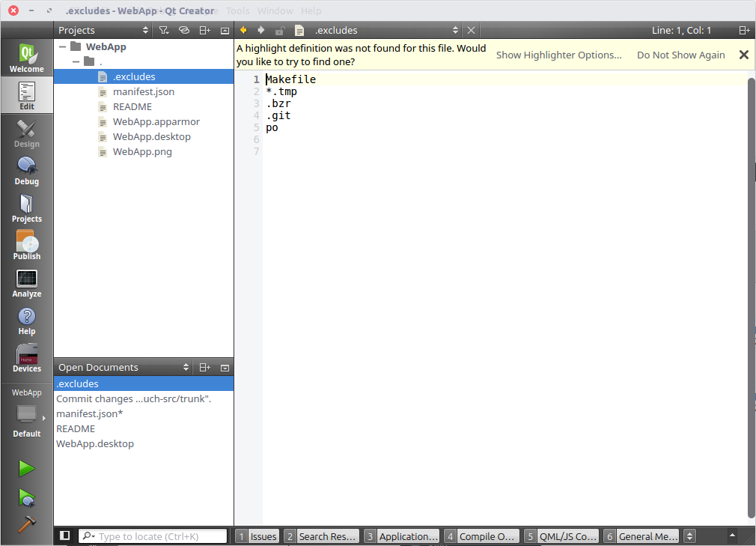Click the file lock writable icon
756x546 pixels.
pyautogui.click(x=280, y=31)
